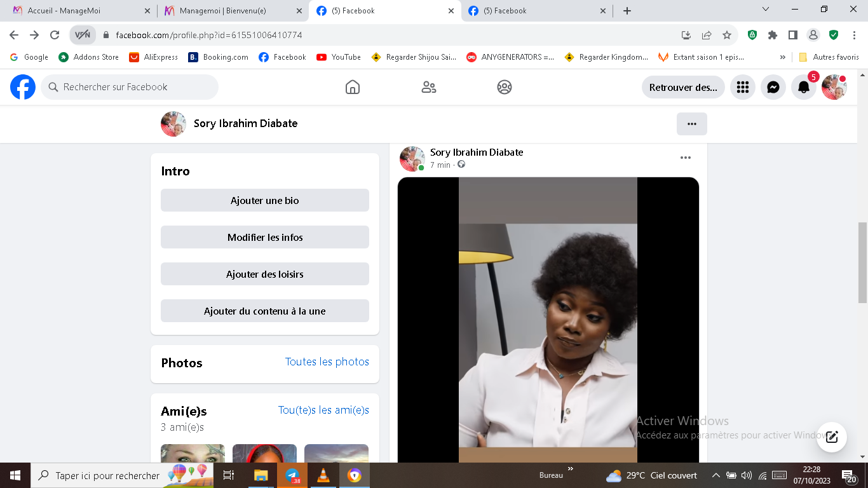Open Messenger chat icon

pos(773,87)
